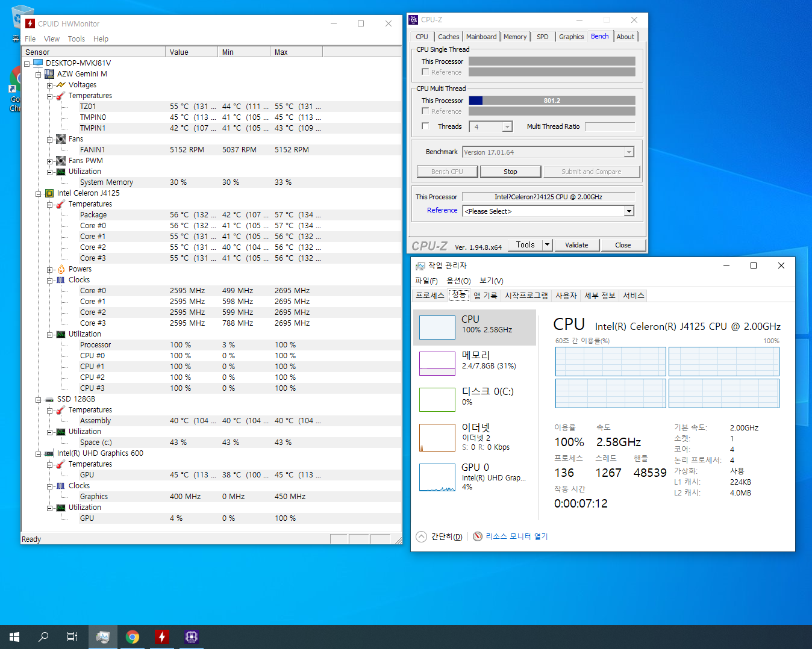This screenshot has height=649, width=812.
Task: Click the Max column header
Action: [x=296, y=52]
